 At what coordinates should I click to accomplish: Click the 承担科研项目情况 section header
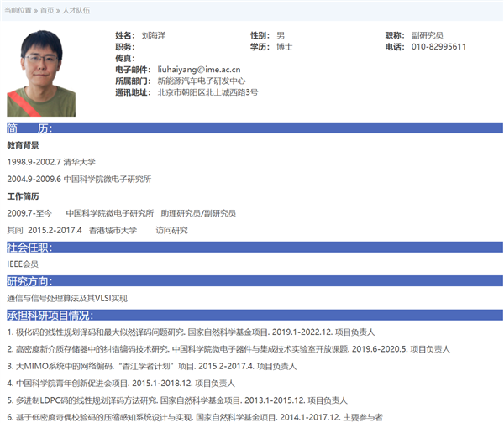click(255, 316)
